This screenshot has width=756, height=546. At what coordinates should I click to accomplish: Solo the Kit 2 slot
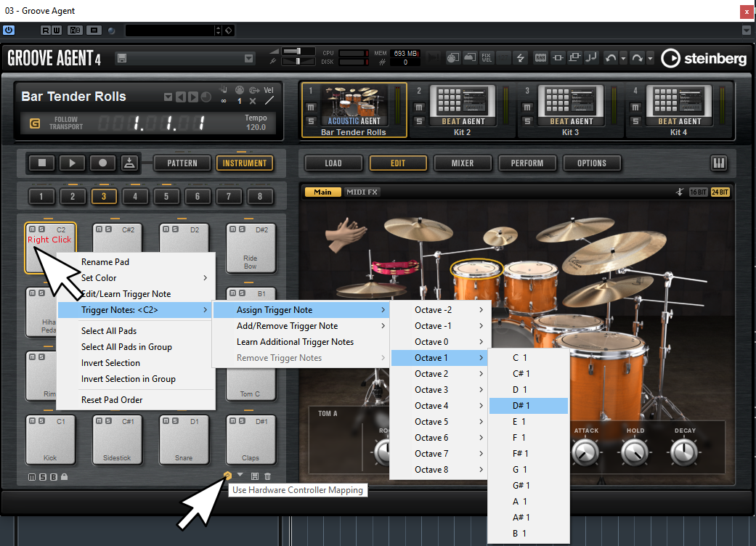pyautogui.click(x=419, y=121)
